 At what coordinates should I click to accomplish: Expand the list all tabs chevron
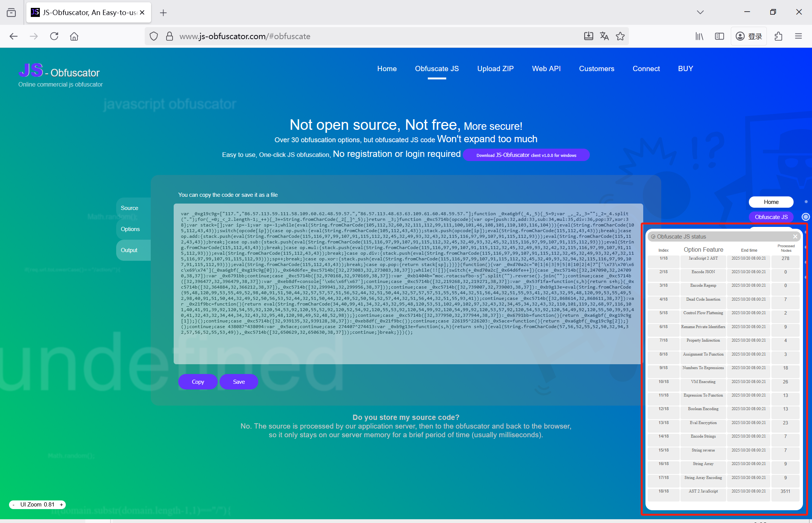pyautogui.click(x=700, y=12)
